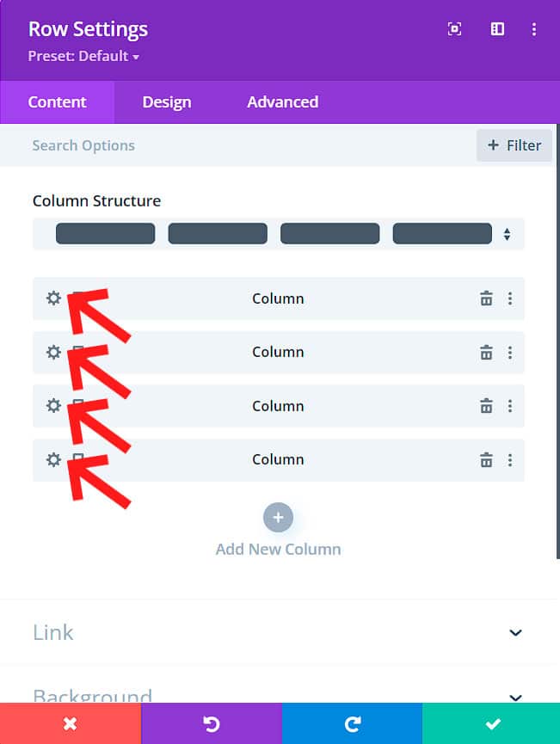Switch to the Design tab
The height and width of the screenshot is (744, 560).
click(x=167, y=102)
